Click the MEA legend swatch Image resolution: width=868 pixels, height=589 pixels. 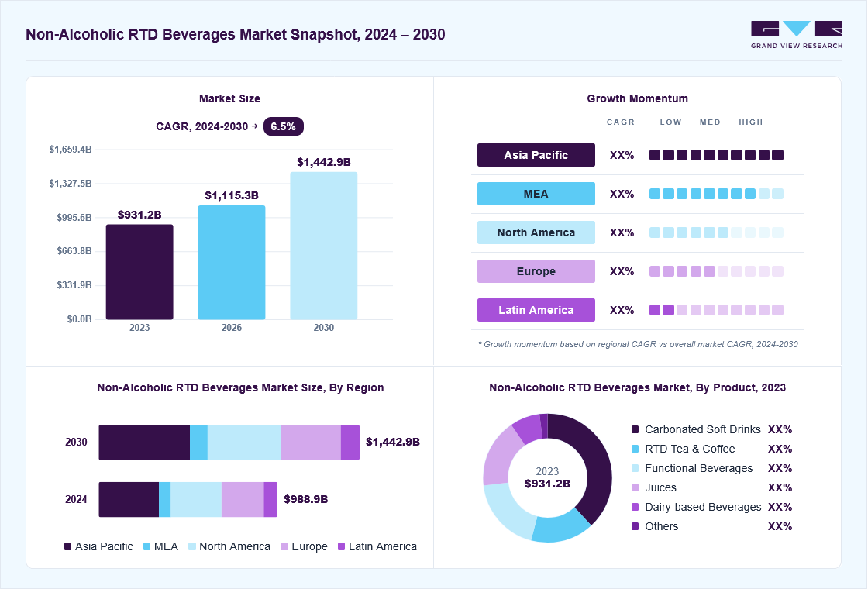click(146, 546)
